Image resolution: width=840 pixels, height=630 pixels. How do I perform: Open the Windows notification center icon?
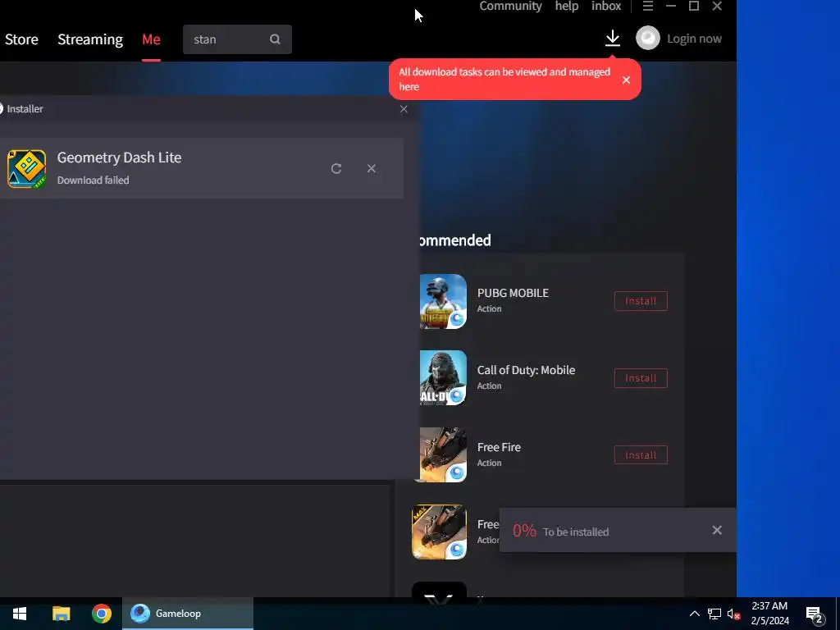tap(815, 615)
